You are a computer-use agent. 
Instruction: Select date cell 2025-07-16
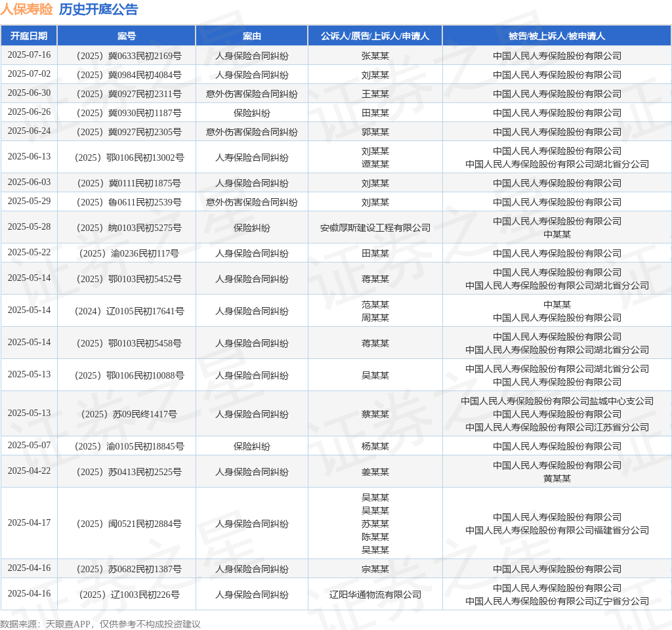pyautogui.click(x=29, y=55)
